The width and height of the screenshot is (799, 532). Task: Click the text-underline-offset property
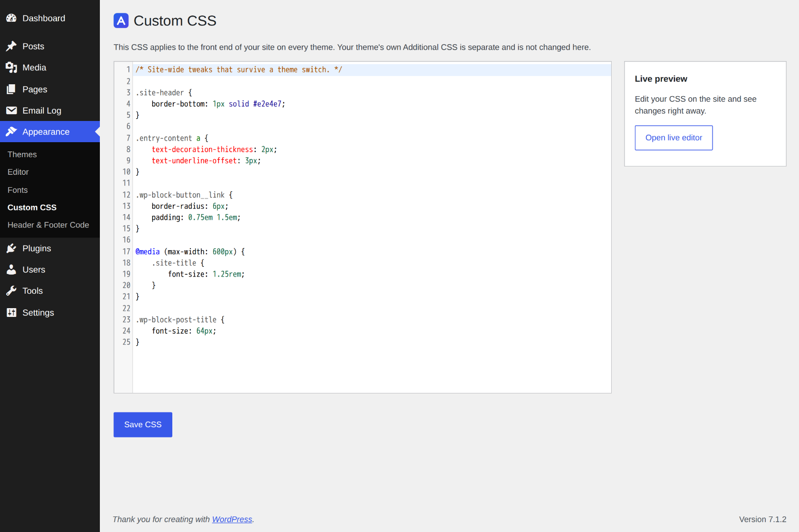tap(194, 161)
